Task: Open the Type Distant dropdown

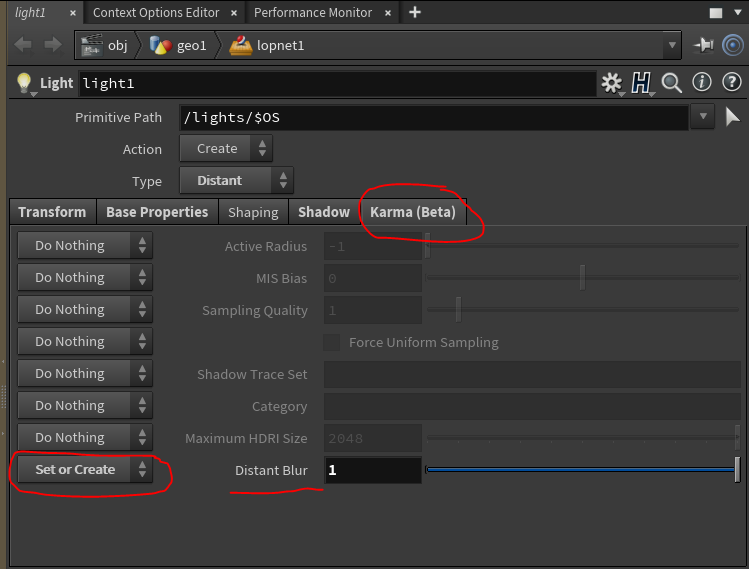Action: tap(235, 181)
